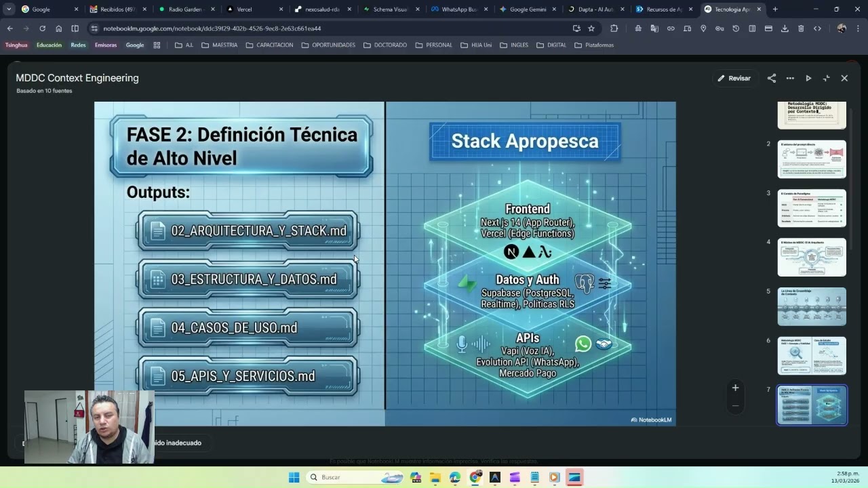Open the browser extensions puzzle icon
The image size is (868, 488).
(614, 28)
